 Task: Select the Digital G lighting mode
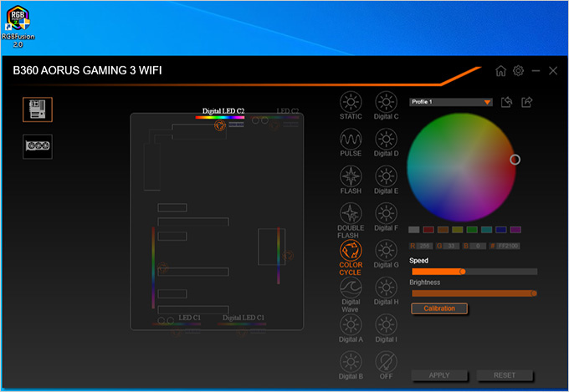(x=386, y=254)
